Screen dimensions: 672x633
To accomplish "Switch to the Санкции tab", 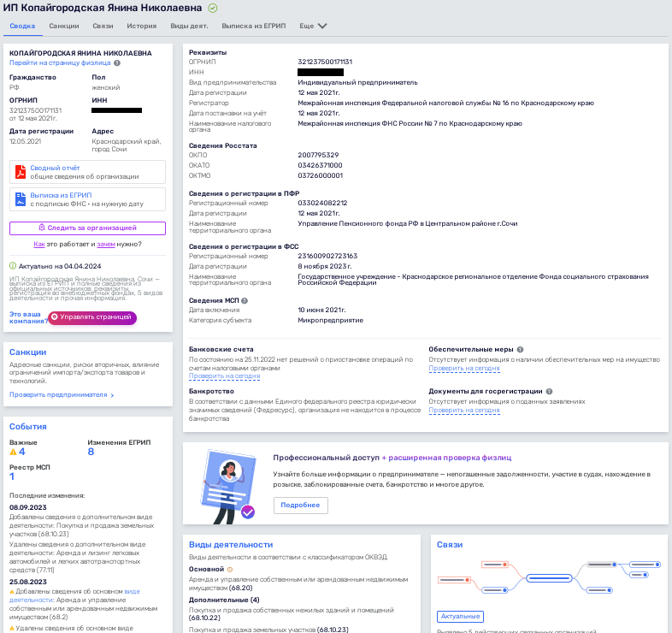I will point(64,27).
